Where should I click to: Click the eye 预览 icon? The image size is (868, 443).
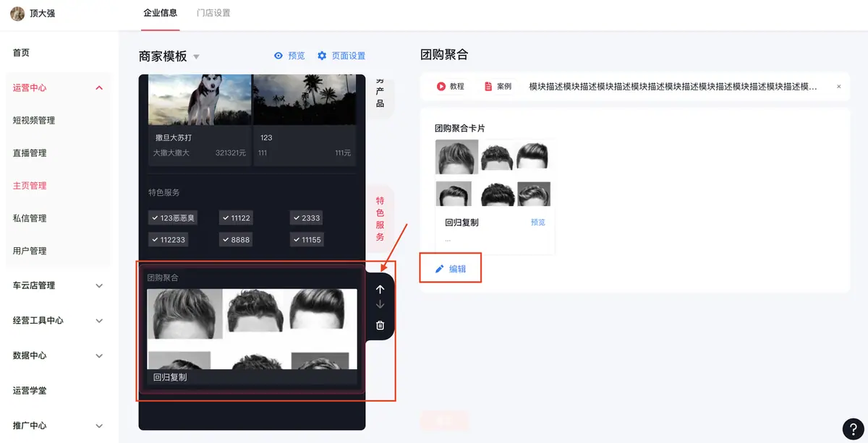pos(278,56)
